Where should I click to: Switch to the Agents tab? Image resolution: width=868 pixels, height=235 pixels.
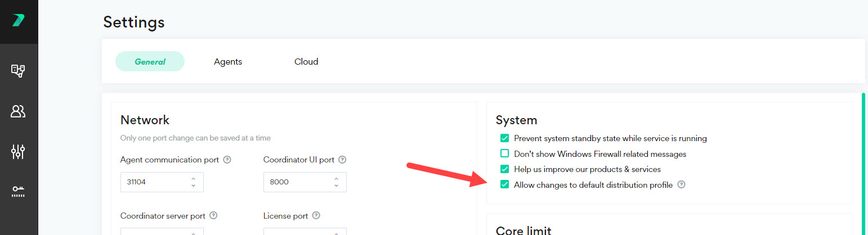228,62
